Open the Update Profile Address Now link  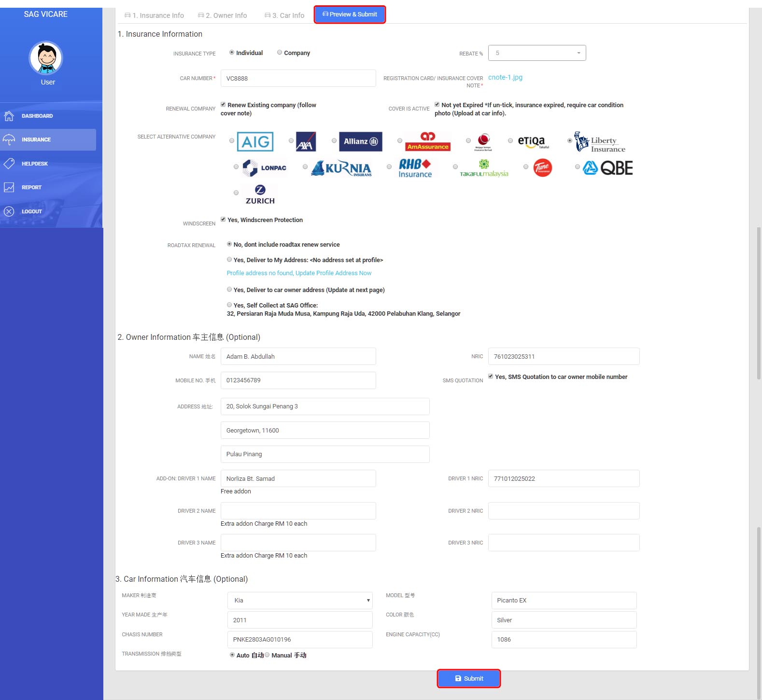(299, 273)
